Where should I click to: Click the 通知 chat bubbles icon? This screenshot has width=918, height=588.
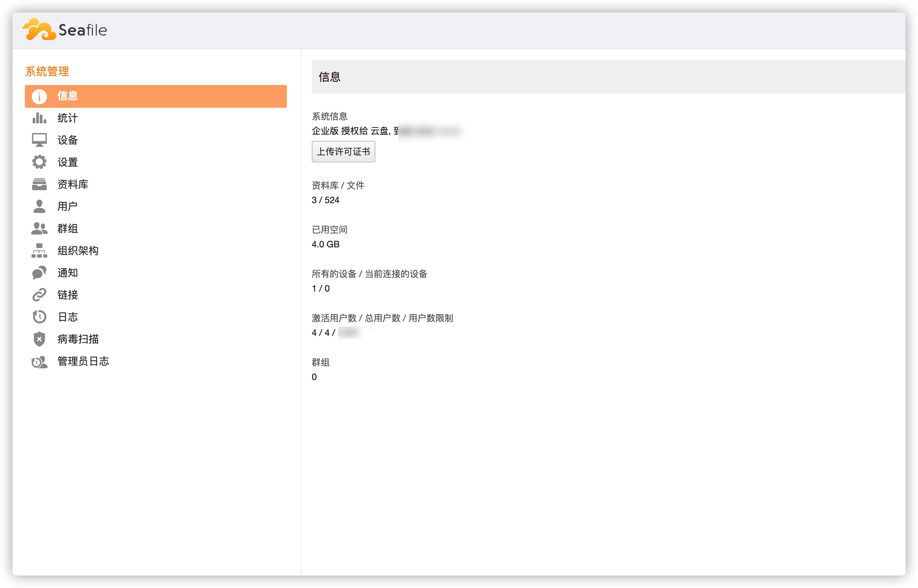(x=39, y=273)
